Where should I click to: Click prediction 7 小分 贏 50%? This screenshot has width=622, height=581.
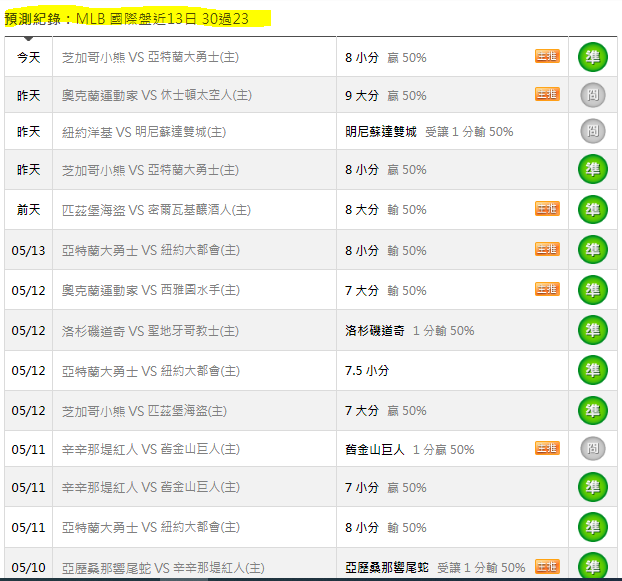386,487
